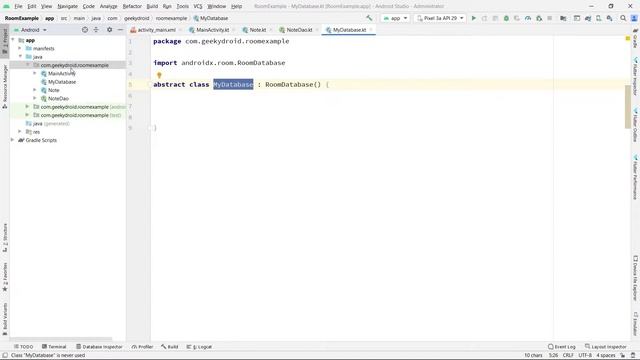640x360 pixels.
Task: Expand the res folder arrow
Action: tap(20, 131)
